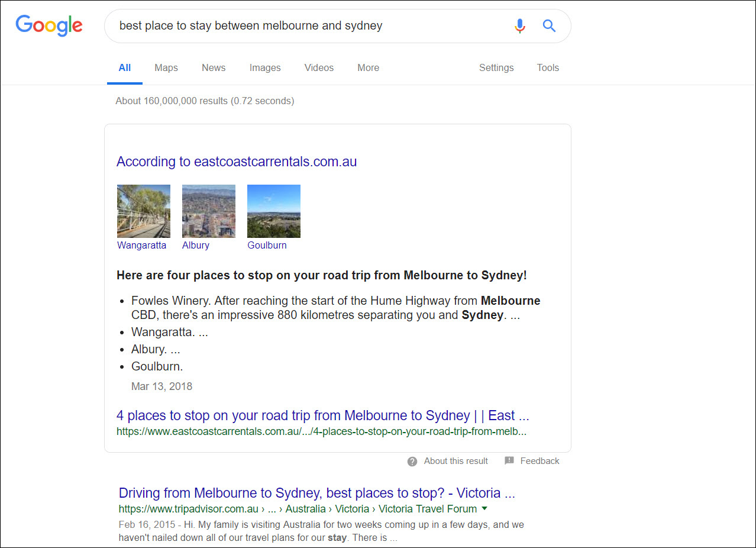
Task: Click the 'Here are four places to stop' heading
Action: (322, 275)
